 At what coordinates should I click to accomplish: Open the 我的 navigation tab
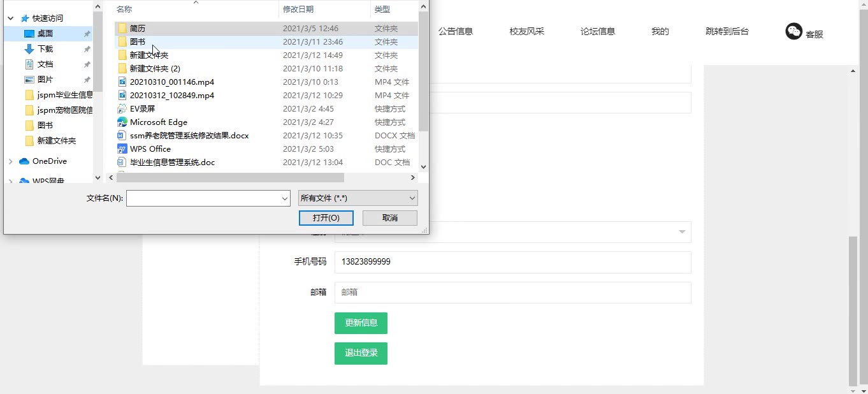click(x=660, y=30)
